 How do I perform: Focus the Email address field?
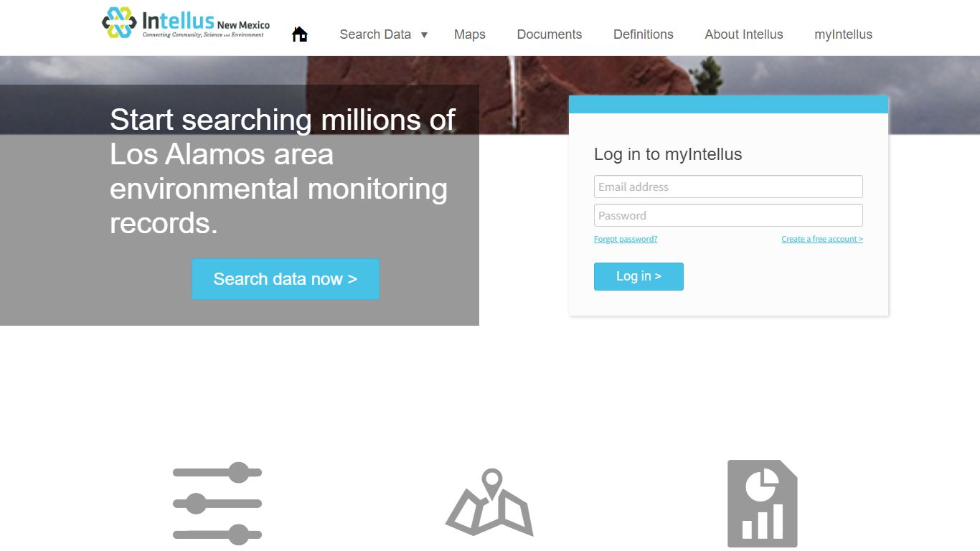(728, 187)
